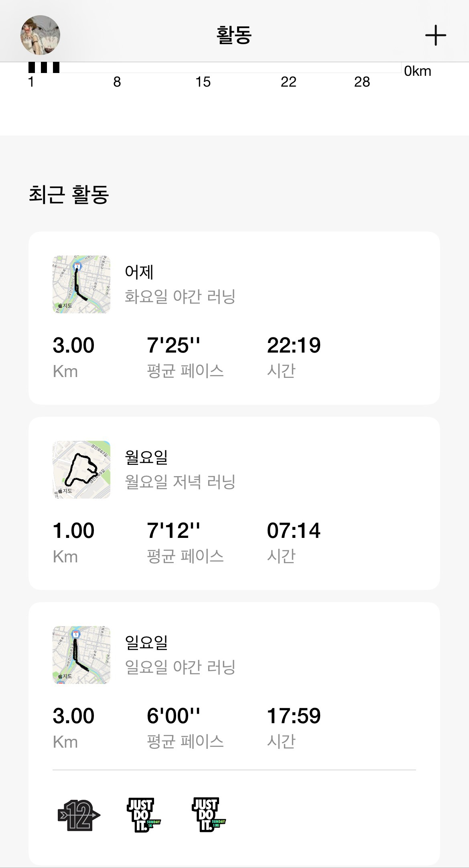Tap the 17:59 run time value
Image resolution: width=469 pixels, height=868 pixels.
click(294, 716)
